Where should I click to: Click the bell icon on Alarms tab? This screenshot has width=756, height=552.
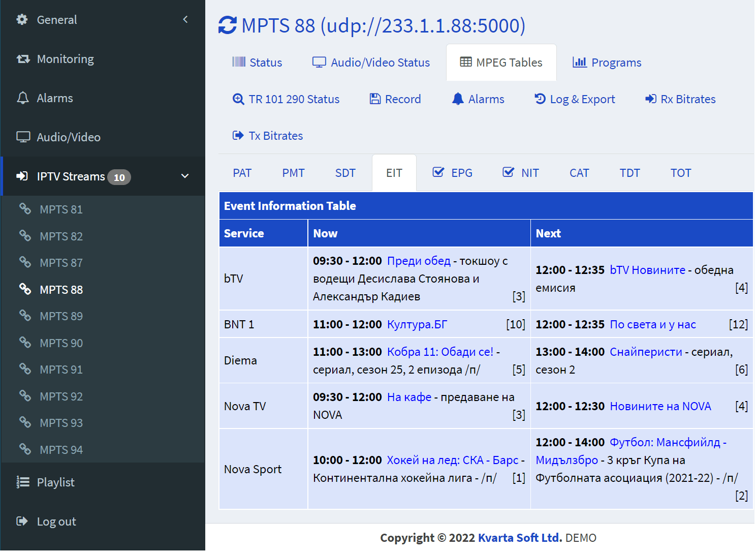click(458, 99)
